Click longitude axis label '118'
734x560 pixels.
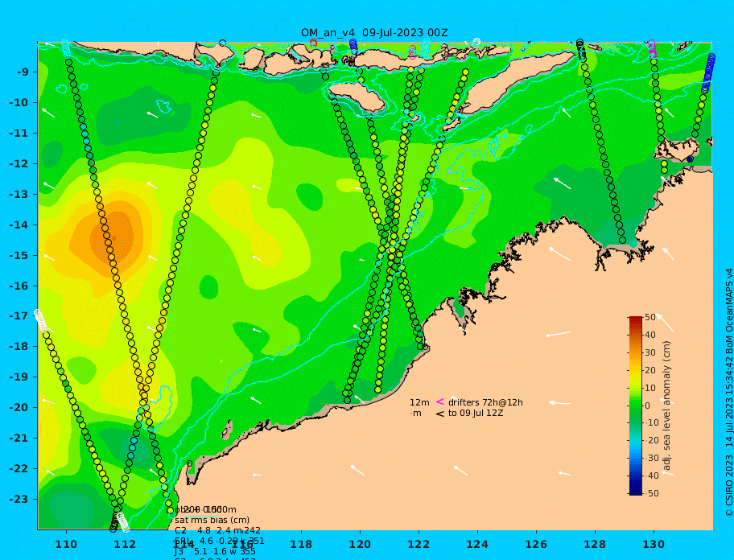click(301, 544)
